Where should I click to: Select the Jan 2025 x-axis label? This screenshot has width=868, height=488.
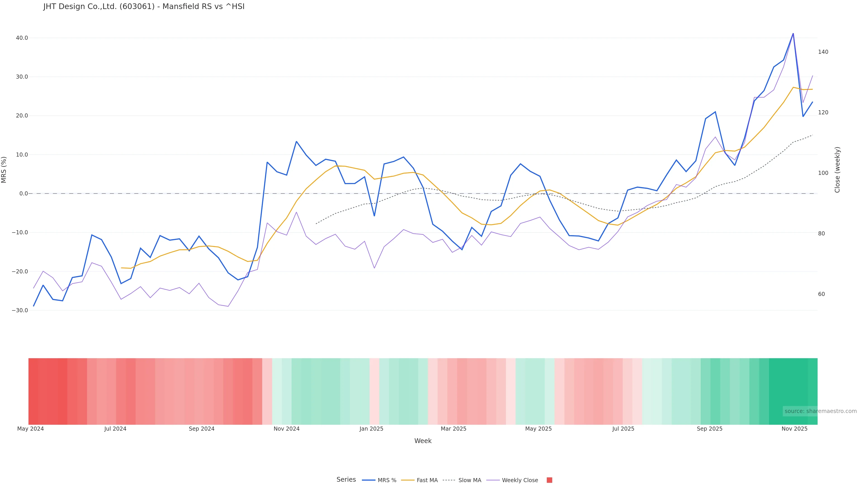(x=371, y=429)
